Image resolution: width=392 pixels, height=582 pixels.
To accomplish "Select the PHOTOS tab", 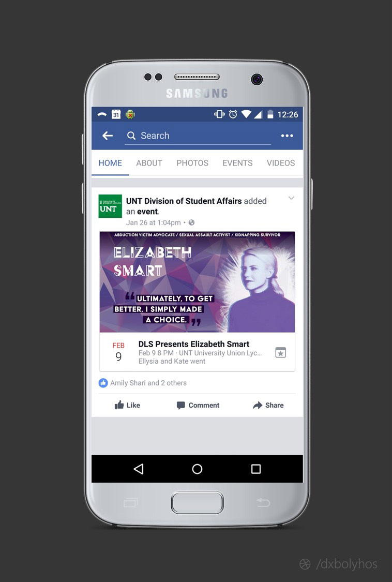I will click(192, 163).
